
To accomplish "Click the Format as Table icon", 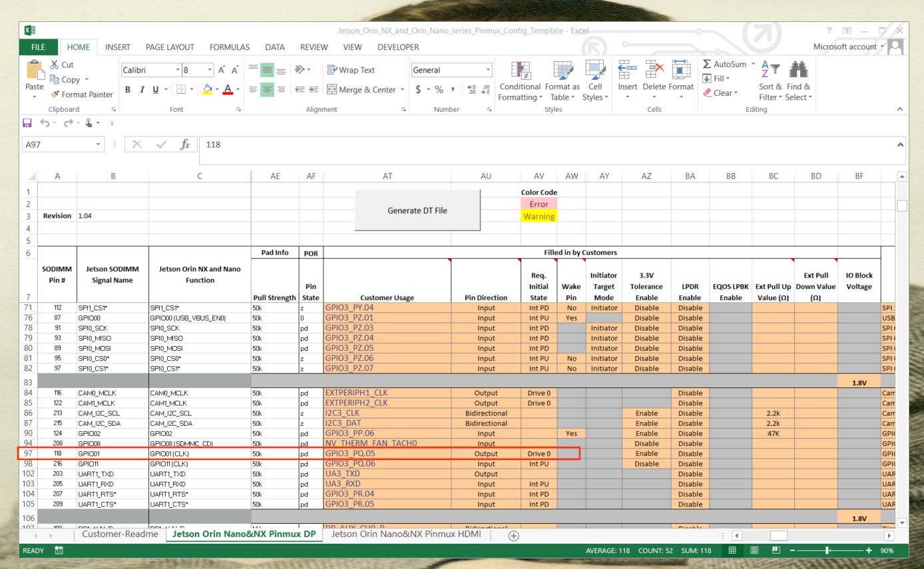I will 562,80.
